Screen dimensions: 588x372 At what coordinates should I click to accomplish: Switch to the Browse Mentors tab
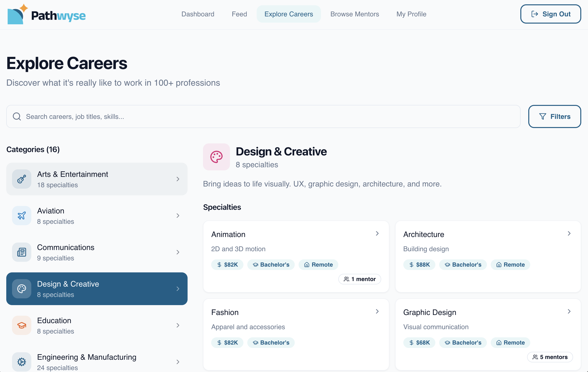tap(355, 14)
